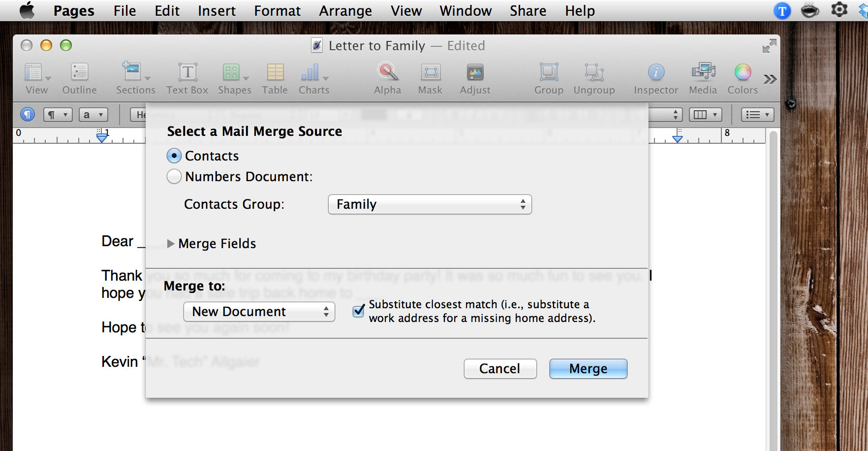The height and width of the screenshot is (451, 868).
Task: Click the Group toolbar icon
Action: pyautogui.click(x=549, y=78)
